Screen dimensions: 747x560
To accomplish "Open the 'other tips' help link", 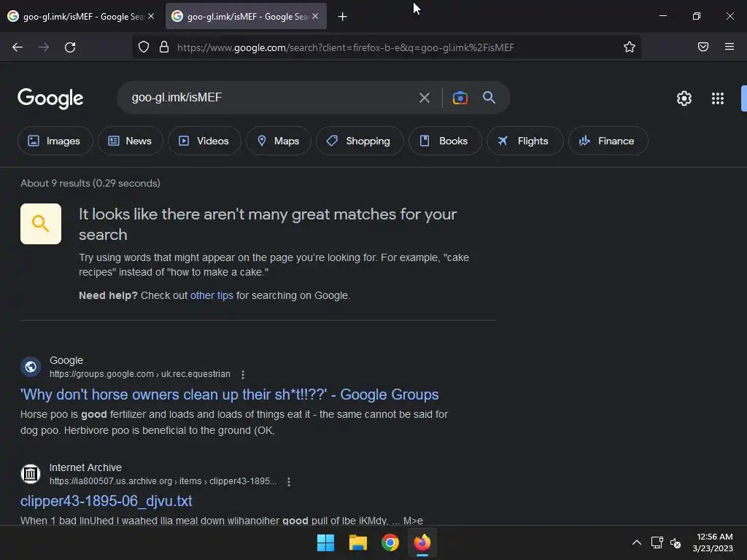I will 212,296.
